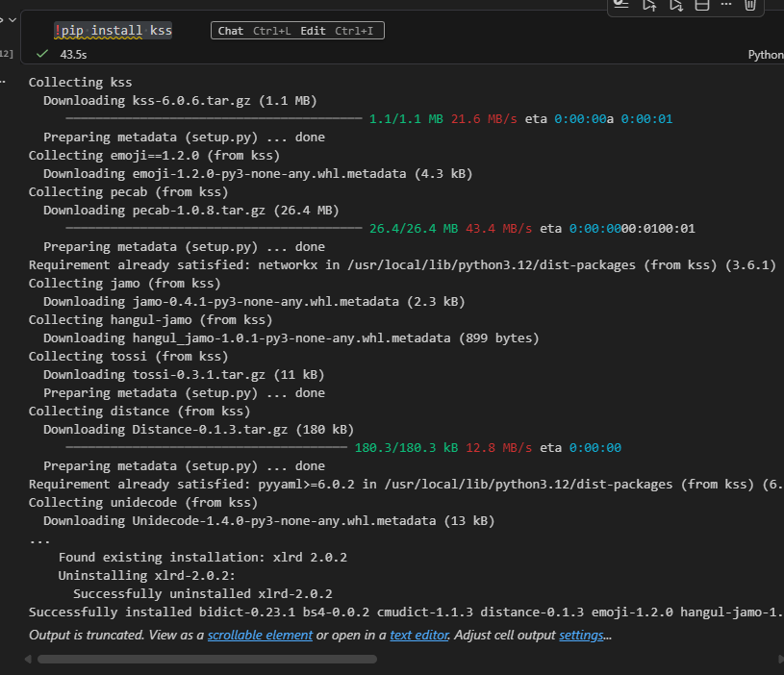This screenshot has width=784, height=675.
Task: Click 'Collecting emoji==1.2.0 (from kss)' line
Action: pos(154,156)
